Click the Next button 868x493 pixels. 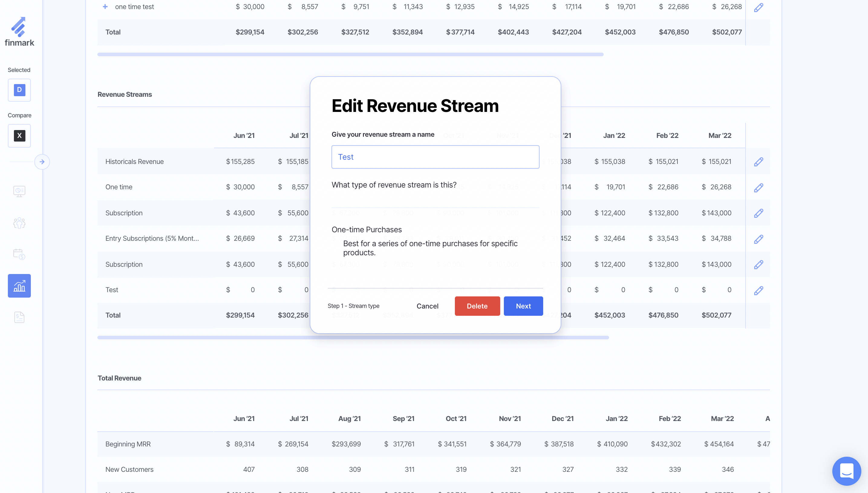pos(523,306)
